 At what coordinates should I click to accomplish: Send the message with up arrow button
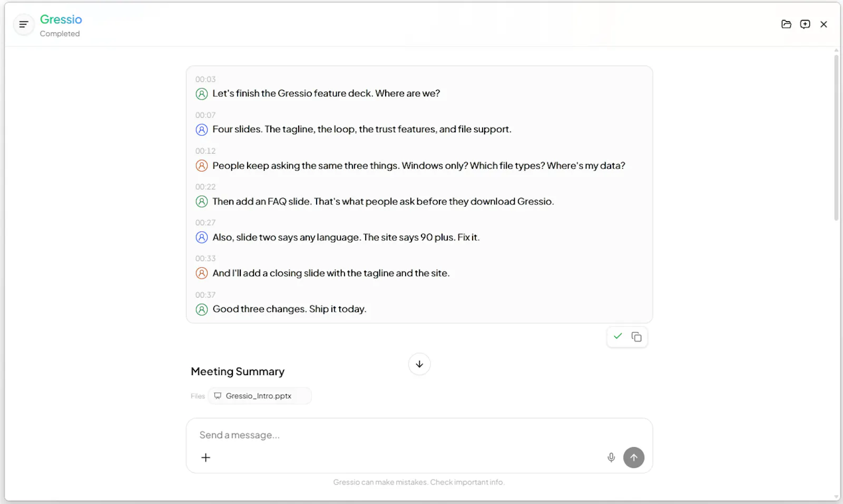(x=634, y=458)
